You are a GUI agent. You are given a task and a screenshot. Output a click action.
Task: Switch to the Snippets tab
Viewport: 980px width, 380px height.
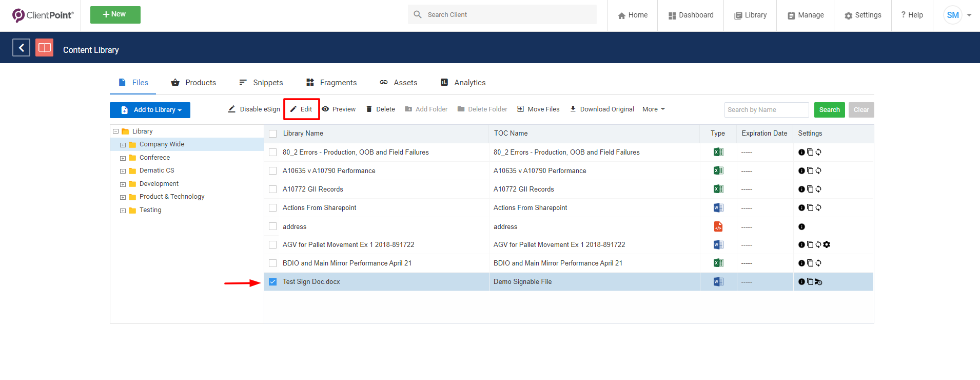(261, 83)
